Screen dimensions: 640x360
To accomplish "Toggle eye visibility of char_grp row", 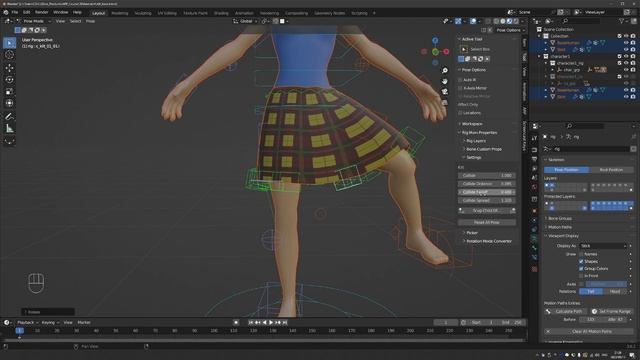I will 626,70.
